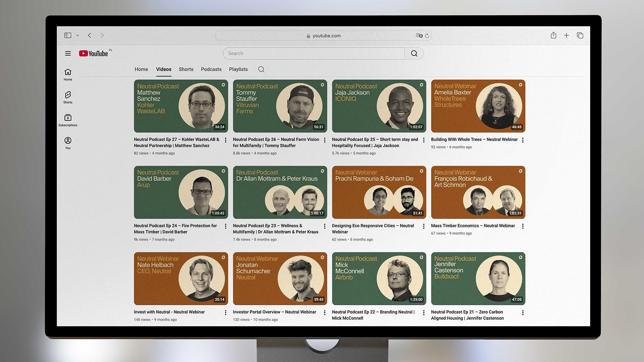The height and width of the screenshot is (362, 644).
Task: Open Shorts in the YouTube sidebar
Action: pyautogui.click(x=68, y=97)
